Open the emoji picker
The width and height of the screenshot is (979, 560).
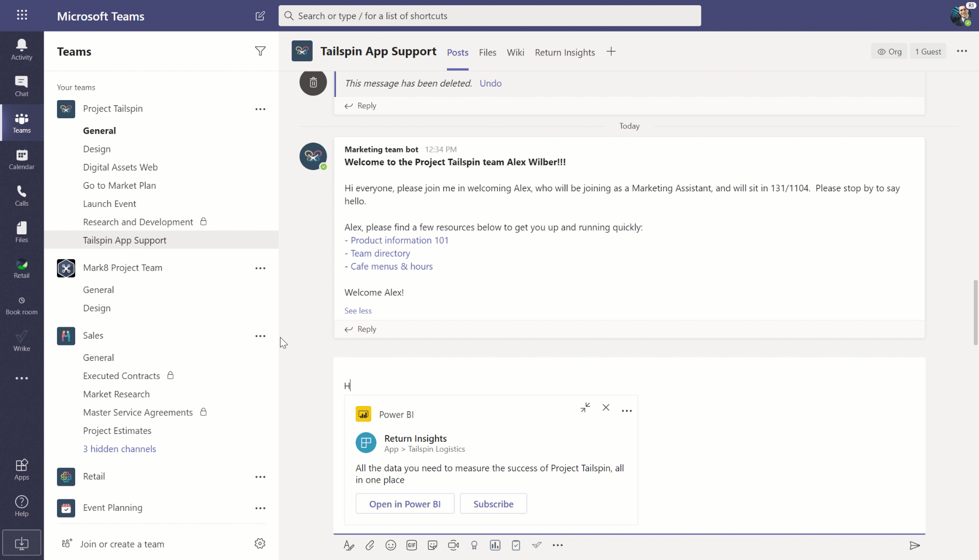[x=390, y=545]
